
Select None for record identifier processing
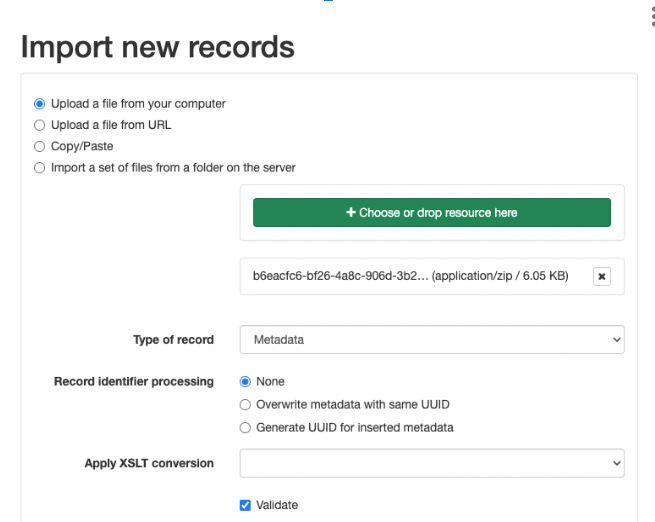[x=245, y=382]
